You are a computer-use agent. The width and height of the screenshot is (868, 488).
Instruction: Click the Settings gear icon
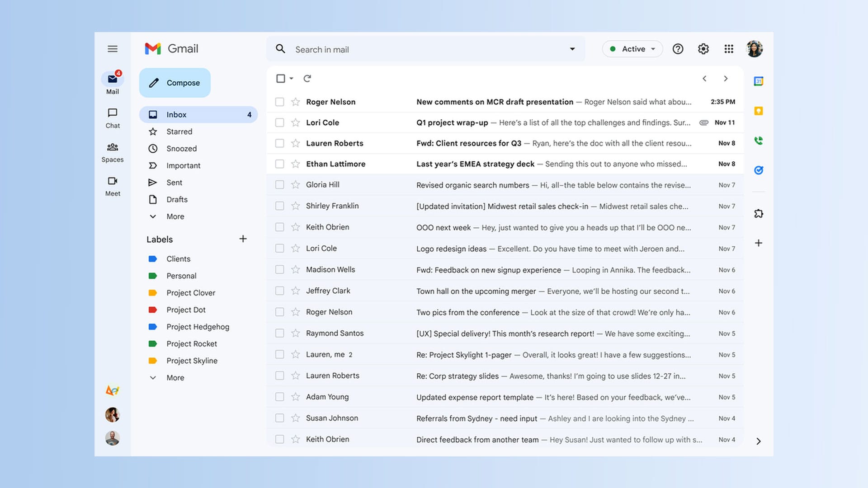click(704, 49)
